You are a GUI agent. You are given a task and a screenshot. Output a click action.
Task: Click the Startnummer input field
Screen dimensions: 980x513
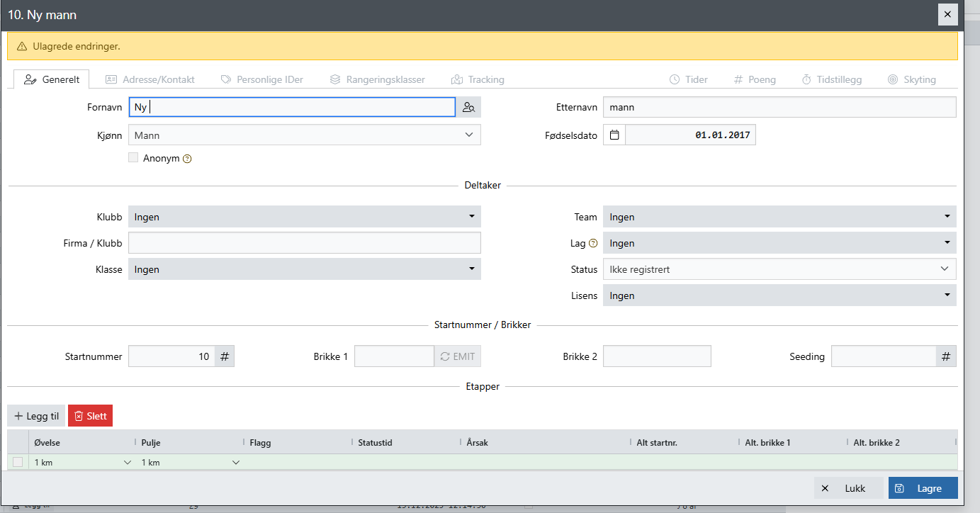pyautogui.click(x=171, y=356)
